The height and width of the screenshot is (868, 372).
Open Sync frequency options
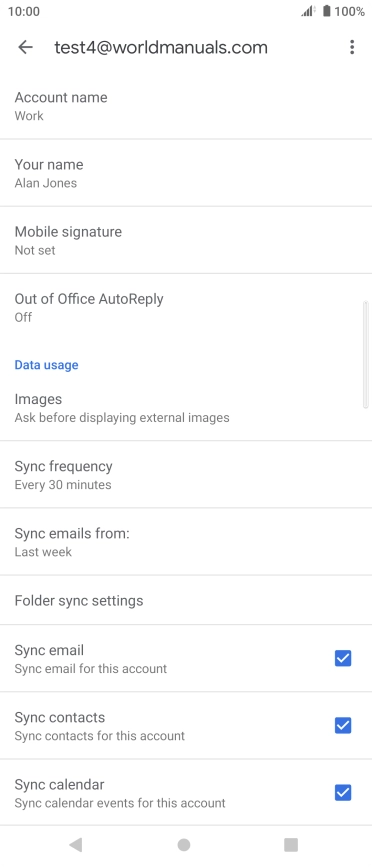[186, 474]
